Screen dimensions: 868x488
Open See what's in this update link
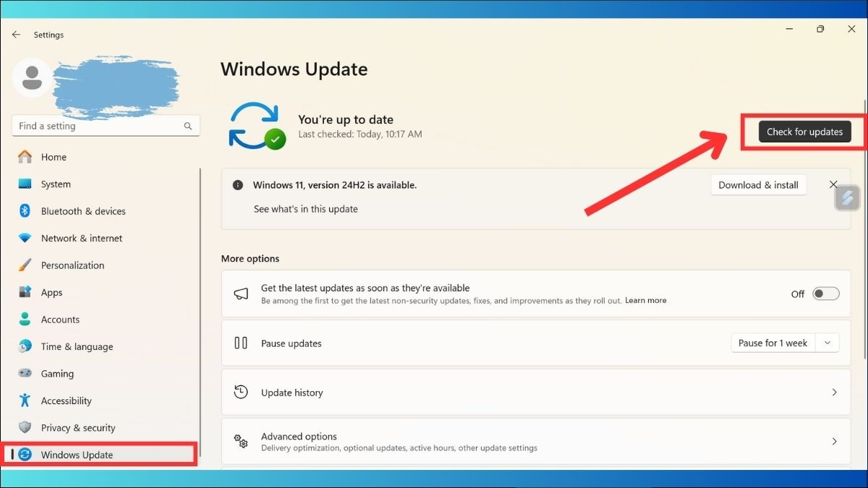(305, 209)
